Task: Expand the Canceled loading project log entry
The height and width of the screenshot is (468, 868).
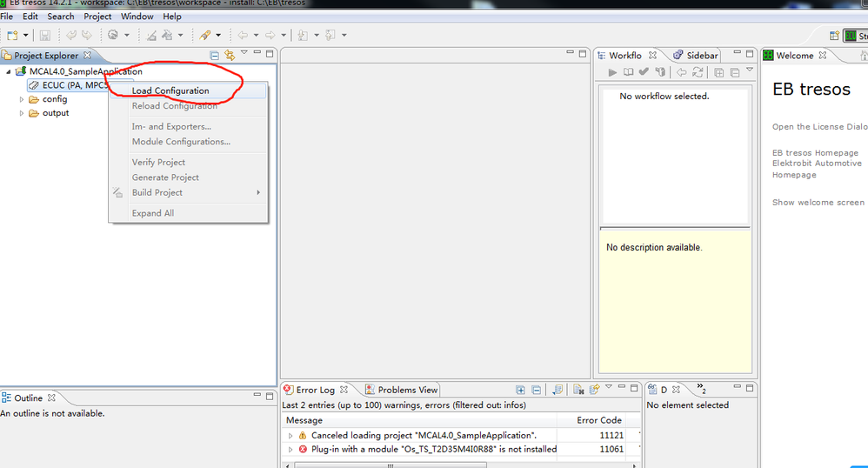Action: pyautogui.click(x=290, y=436)
